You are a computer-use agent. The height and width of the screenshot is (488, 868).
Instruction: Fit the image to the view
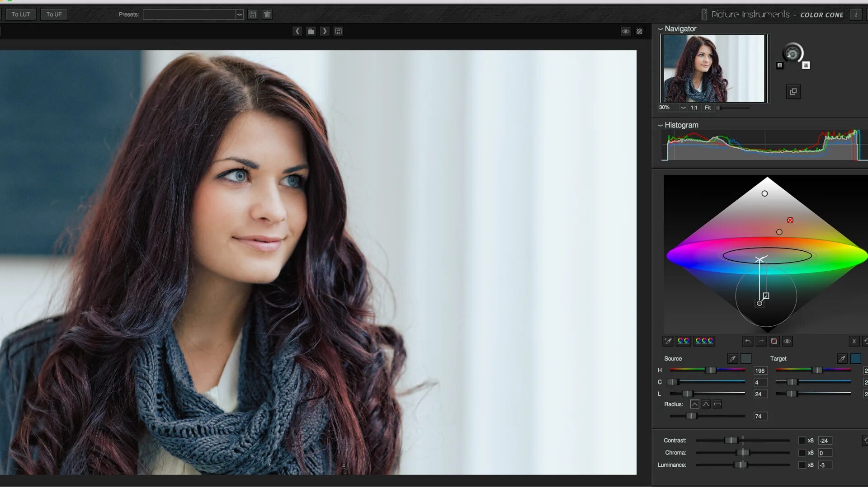pos(708,108)
